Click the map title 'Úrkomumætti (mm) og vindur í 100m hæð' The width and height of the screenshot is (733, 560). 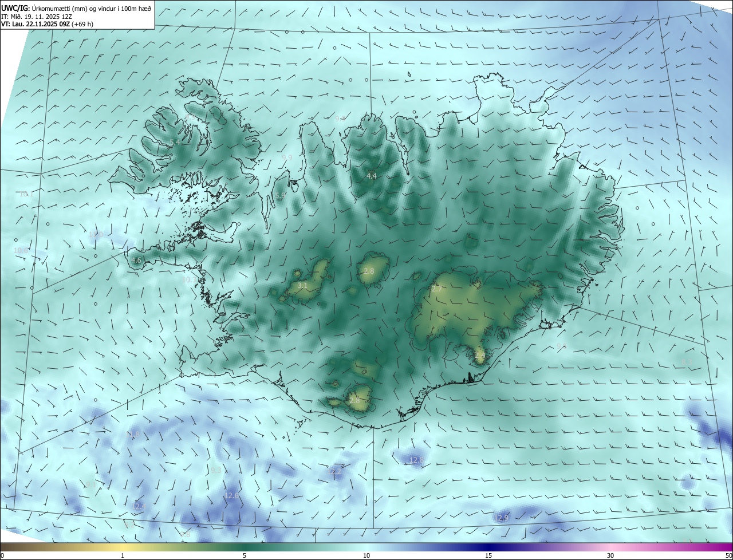coord(92,8)
